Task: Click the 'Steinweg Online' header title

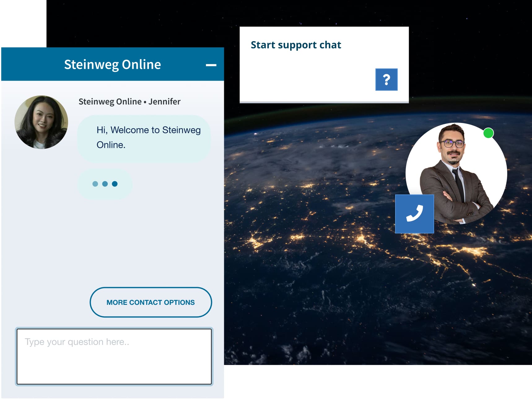Action: [x=112, y=64]
